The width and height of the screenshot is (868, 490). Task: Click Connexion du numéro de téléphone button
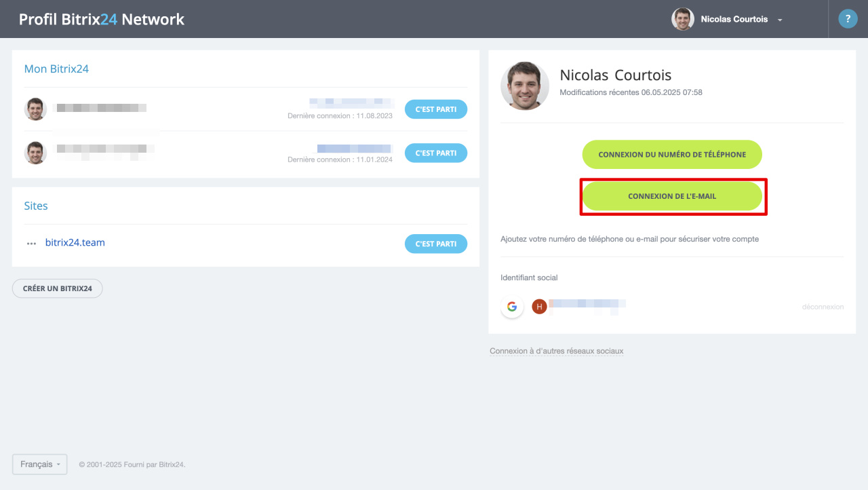click(672, 155)
